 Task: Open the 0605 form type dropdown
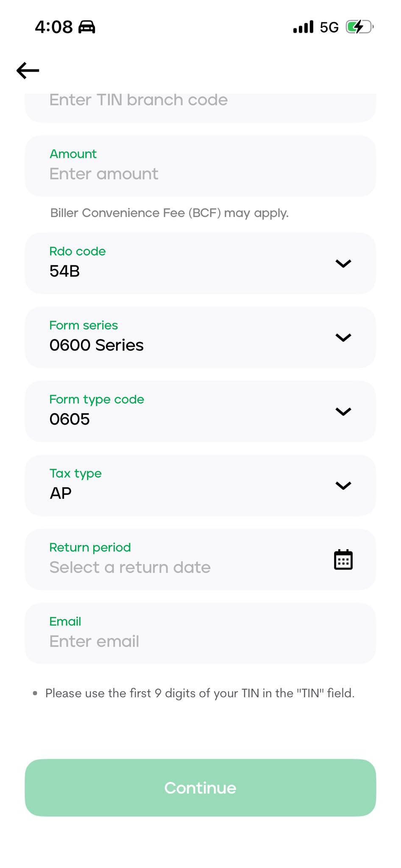[x=200, y=412]
